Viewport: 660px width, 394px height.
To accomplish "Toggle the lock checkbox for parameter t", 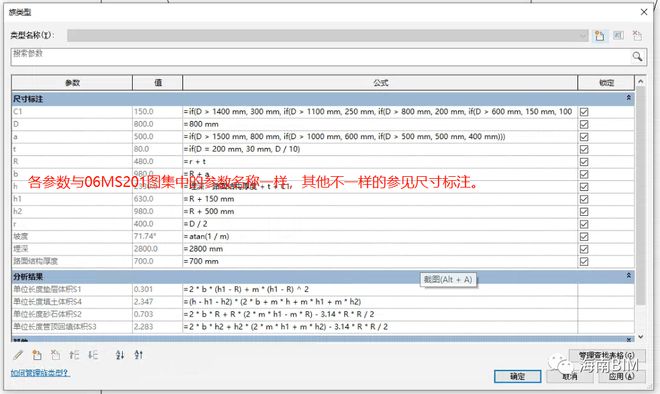I will pos(584,149).
